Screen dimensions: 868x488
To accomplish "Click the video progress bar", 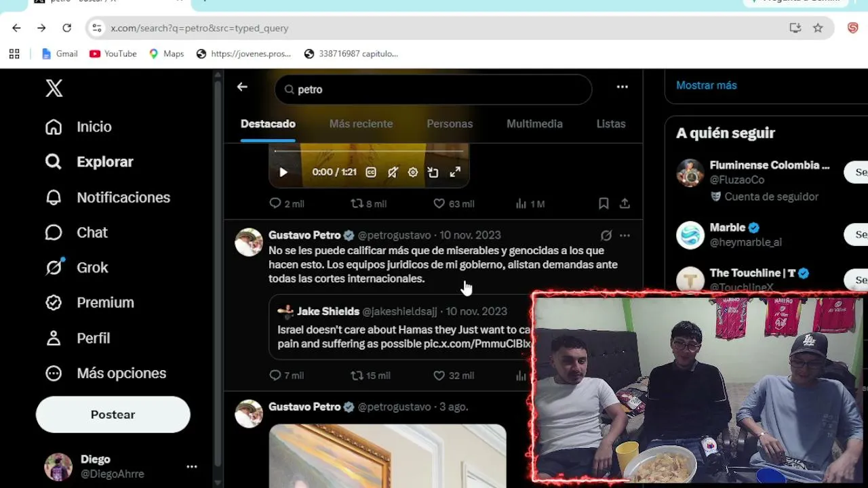I will coord(369,151).
